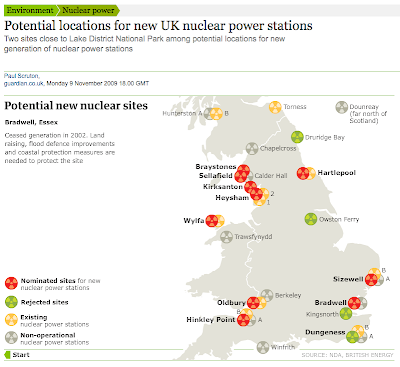
Task: Click the red Nominated sites legend icon
Action: click(x=11, y=283)
